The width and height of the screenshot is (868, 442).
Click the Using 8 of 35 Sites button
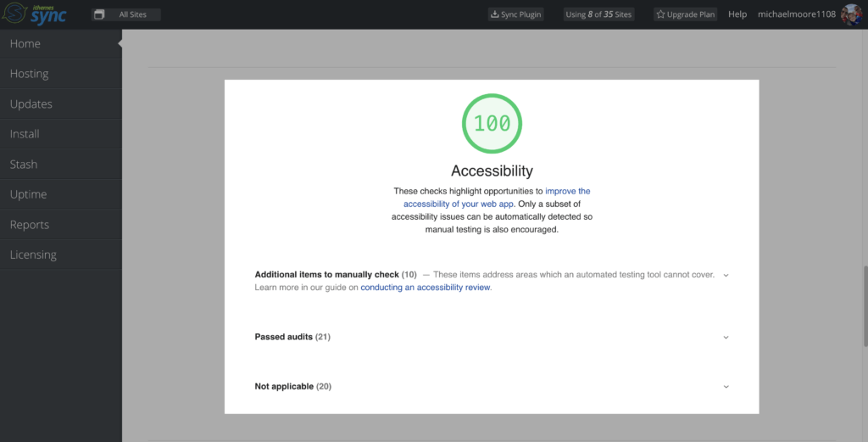[598, 14]
